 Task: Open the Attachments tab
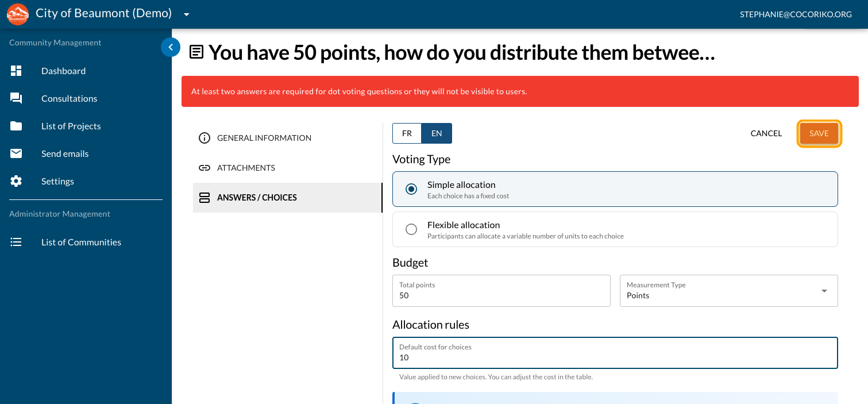tap(246, 168)
